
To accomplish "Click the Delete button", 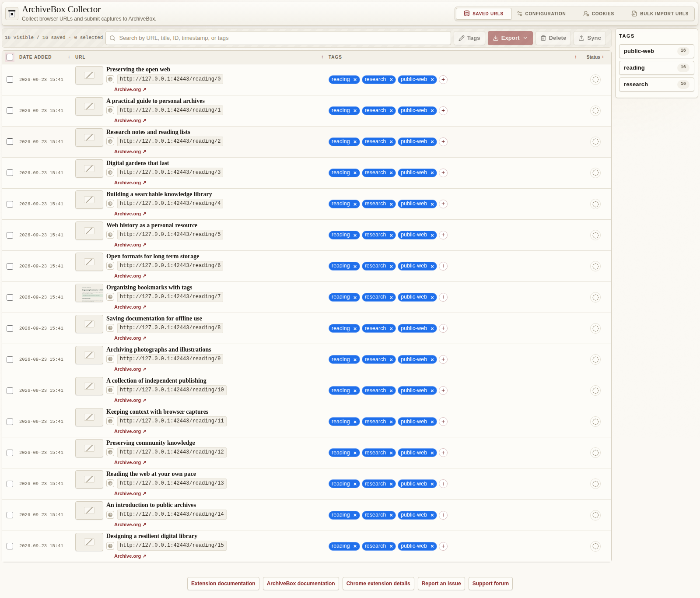I will pyautogui.click(x=553, y=38).
